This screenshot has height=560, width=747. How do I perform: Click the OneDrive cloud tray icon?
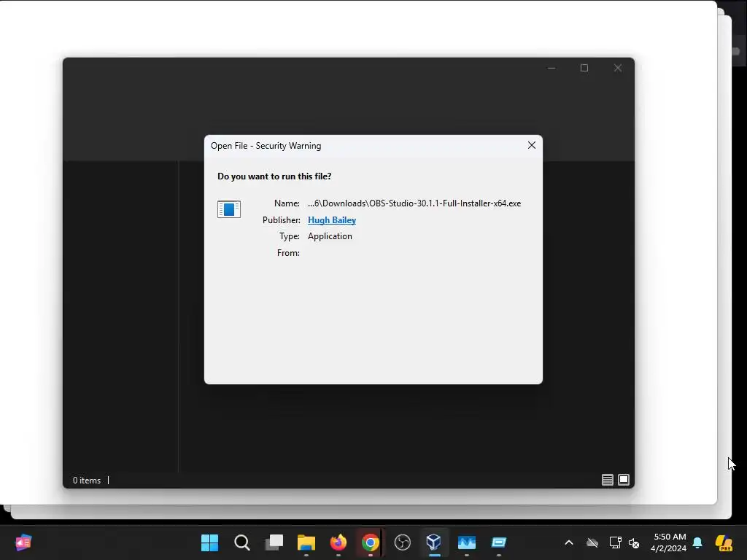592,542
